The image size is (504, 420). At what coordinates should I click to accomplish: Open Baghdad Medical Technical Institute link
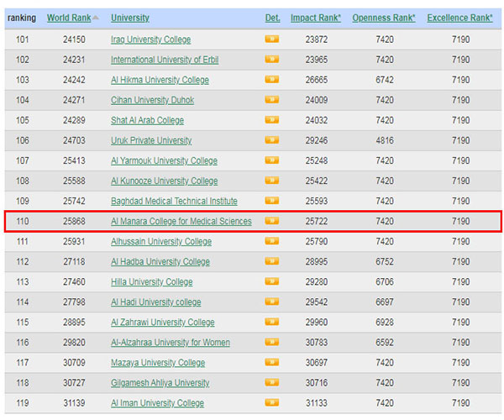[x=174, y=202]
